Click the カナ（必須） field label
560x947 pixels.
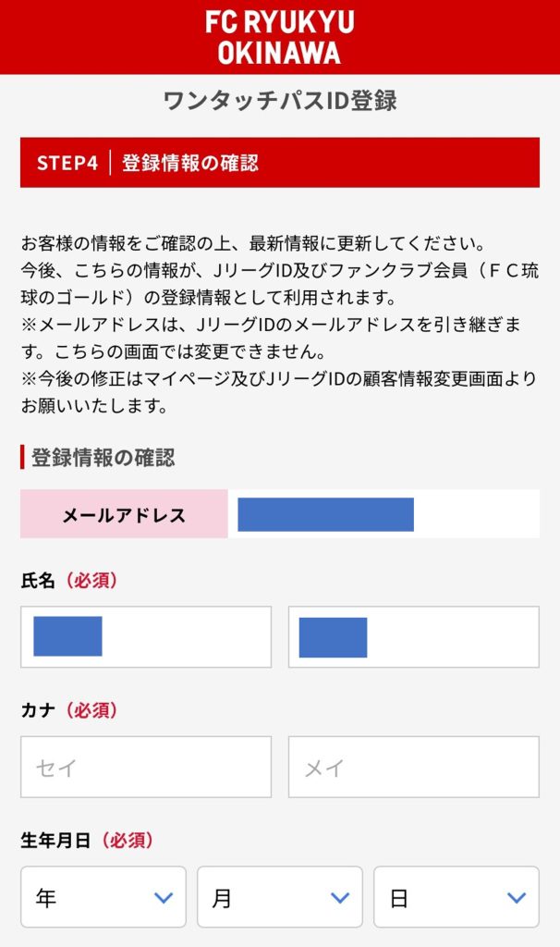pos(69,711)
